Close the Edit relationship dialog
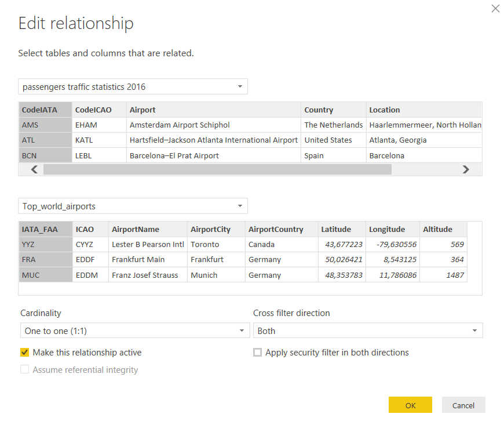This screenshot has height=421, width=504. [495, 9]
